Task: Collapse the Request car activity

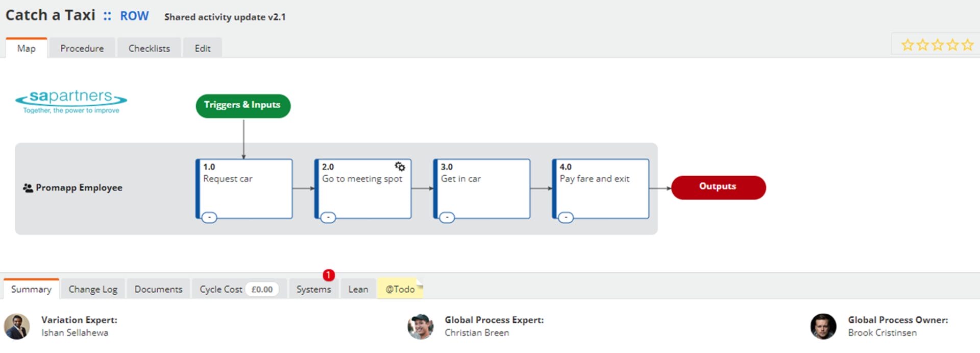Action: (x=209, y=218)
